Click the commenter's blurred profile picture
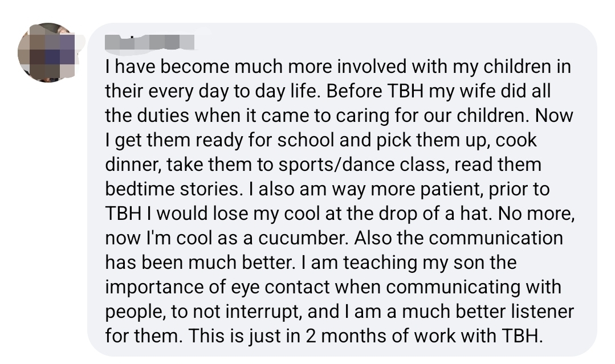The image size is (615, 364). click(47, 53)
